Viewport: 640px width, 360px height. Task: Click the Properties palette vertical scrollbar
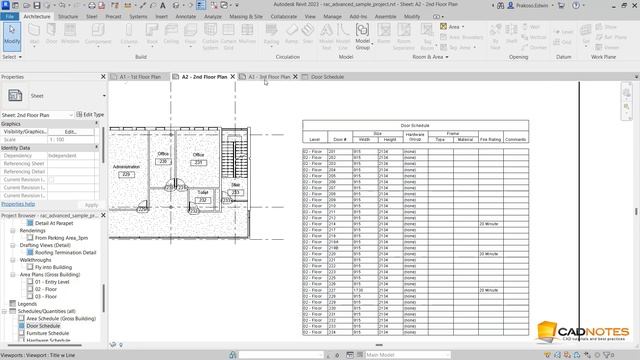click(x=103, y=145)
